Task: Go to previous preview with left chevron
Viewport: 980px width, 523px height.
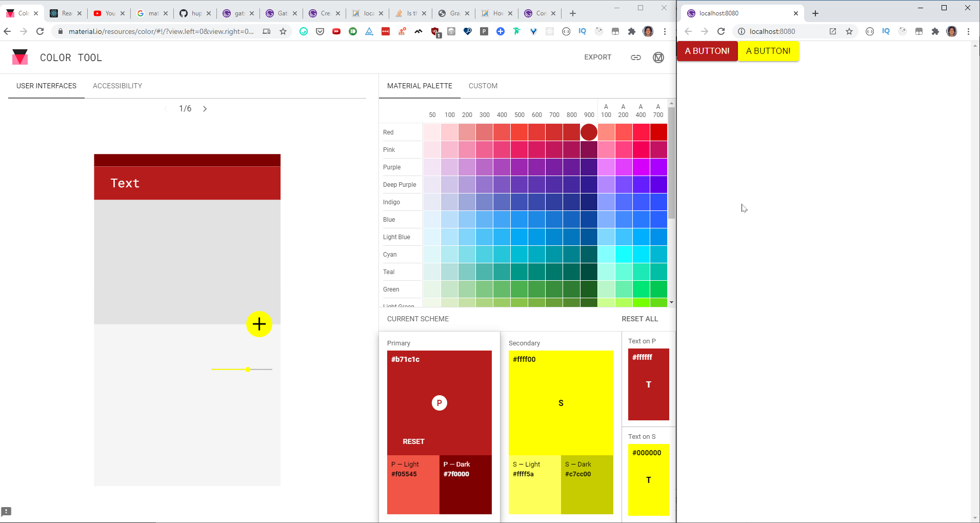Action: click(x=166, y=109)
